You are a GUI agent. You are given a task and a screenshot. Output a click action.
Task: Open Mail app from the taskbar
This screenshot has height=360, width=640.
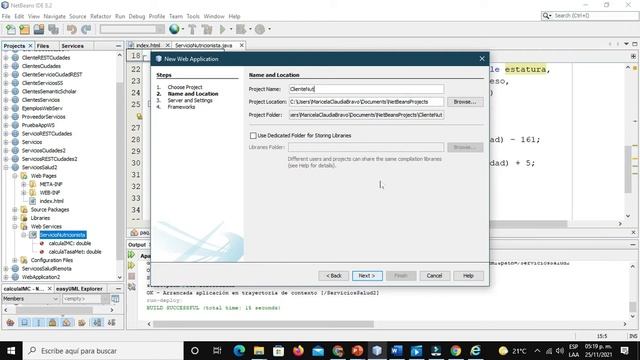point(318,351)
